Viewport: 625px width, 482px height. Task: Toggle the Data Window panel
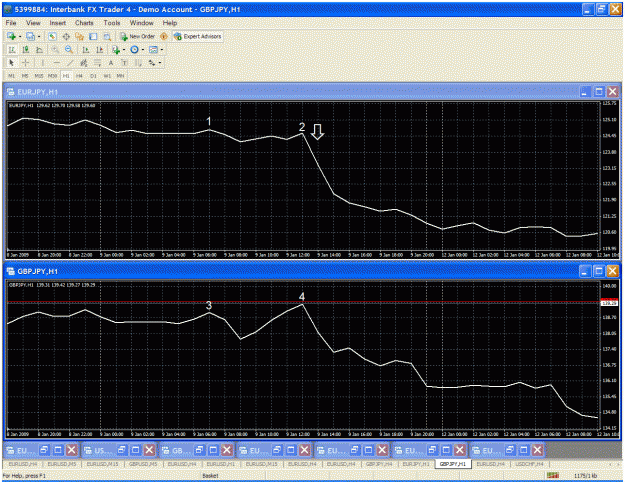point(66,37)
